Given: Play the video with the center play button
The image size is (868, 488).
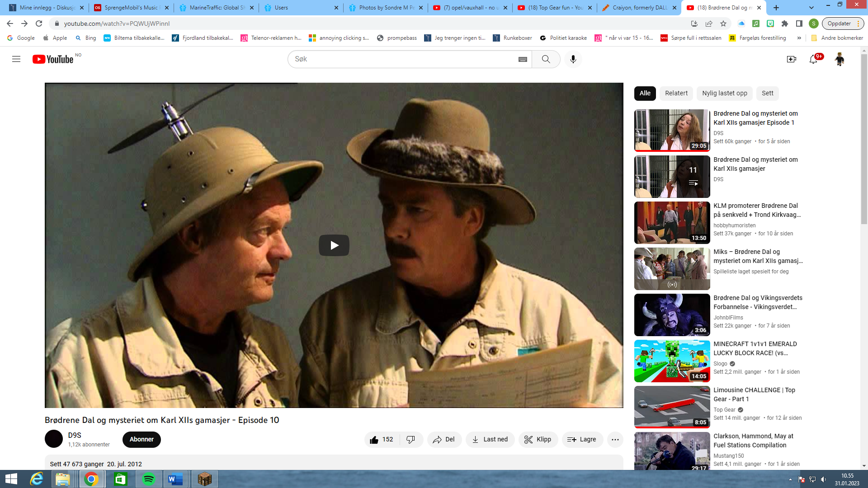Looking at the screenshot, I should coord(334,245).
